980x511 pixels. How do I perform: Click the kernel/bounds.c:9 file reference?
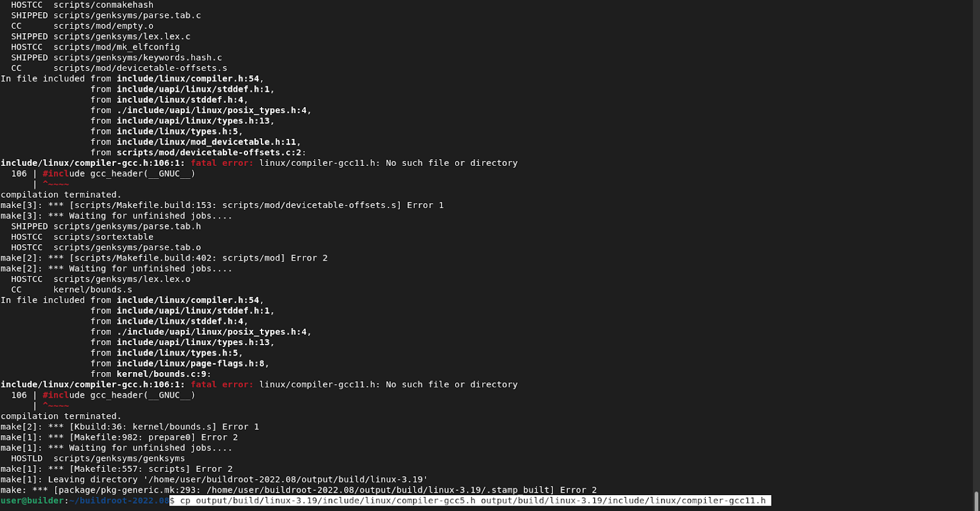[x=163, y=374]
